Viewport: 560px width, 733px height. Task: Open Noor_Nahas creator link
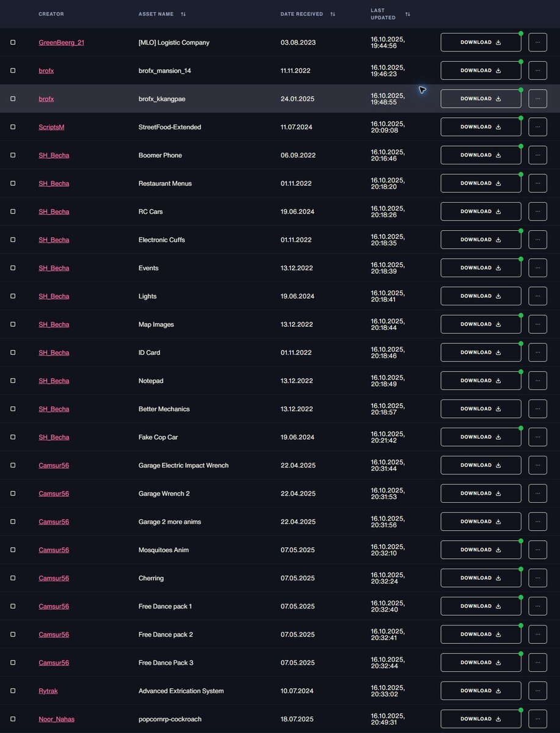point(57,719)
